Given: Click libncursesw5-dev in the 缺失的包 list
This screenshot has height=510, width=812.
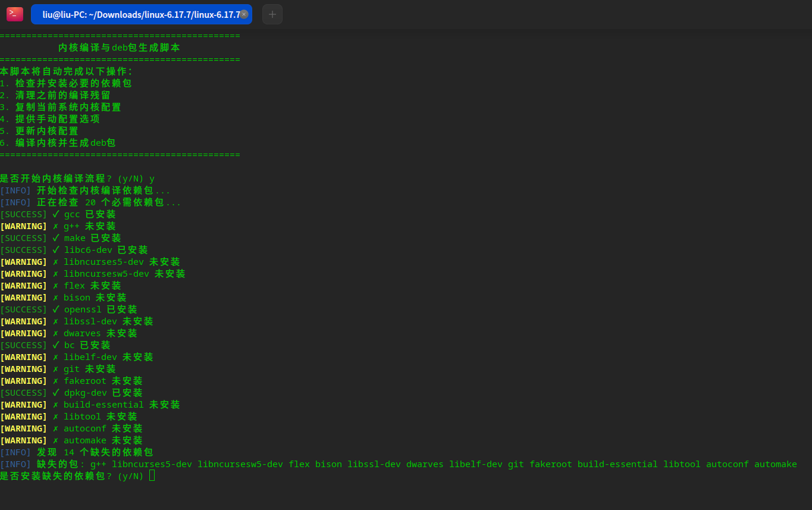Looking at the screenshot, I should click(240, 464).
